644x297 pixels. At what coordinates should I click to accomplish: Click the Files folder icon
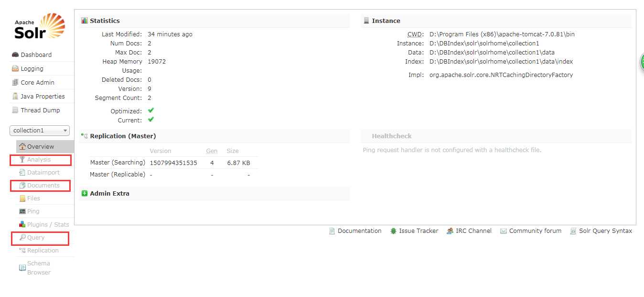tap(22, 198)
